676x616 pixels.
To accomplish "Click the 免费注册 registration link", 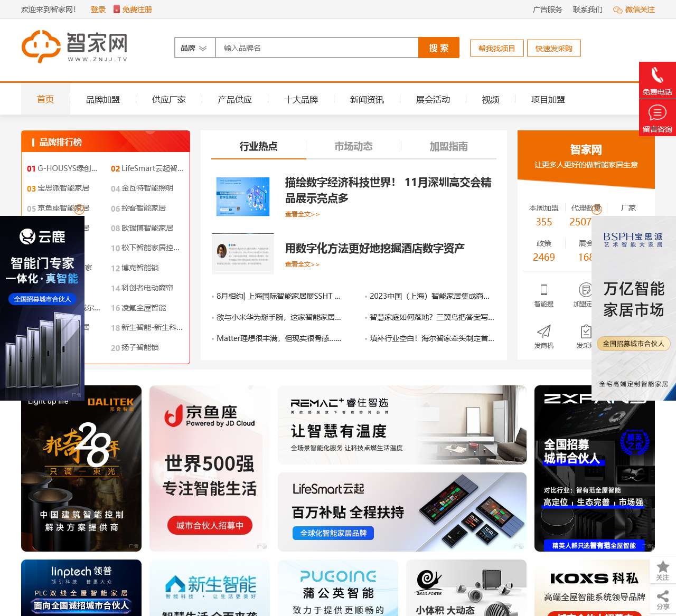I will (x=136, y=10).
